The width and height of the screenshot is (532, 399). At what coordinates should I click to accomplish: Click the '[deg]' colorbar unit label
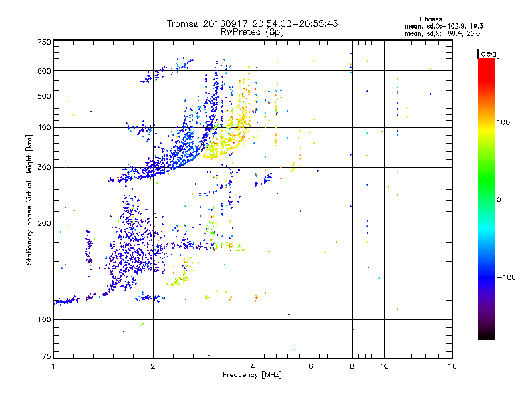coord(488,54)
